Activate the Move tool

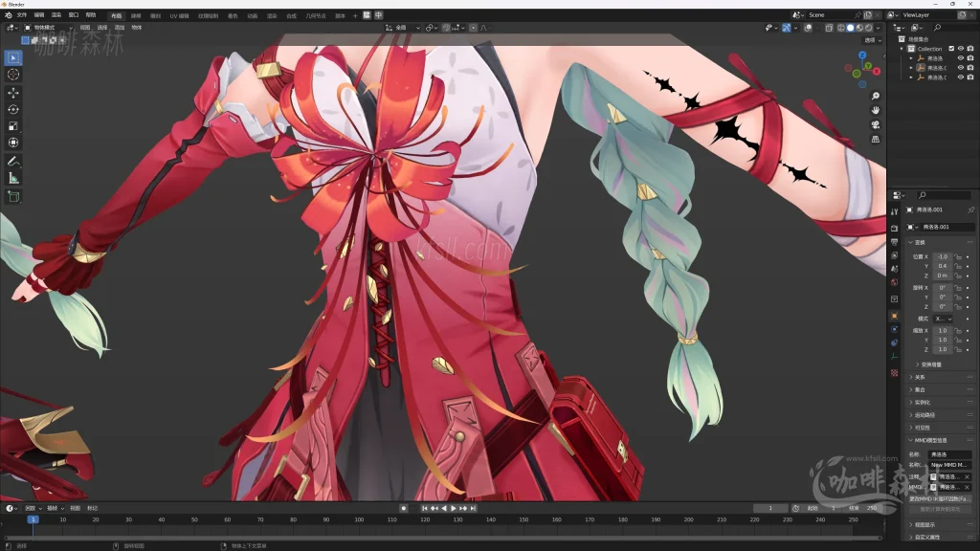coord(13,93)
